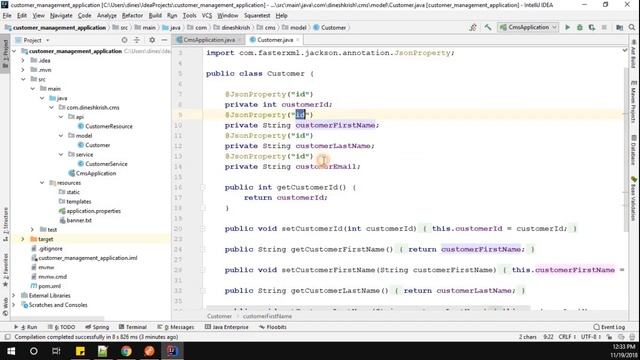Change UTF-8 file encoding in status bar
The width and height of the screenshot is (640, 360).
click(591, 337)
